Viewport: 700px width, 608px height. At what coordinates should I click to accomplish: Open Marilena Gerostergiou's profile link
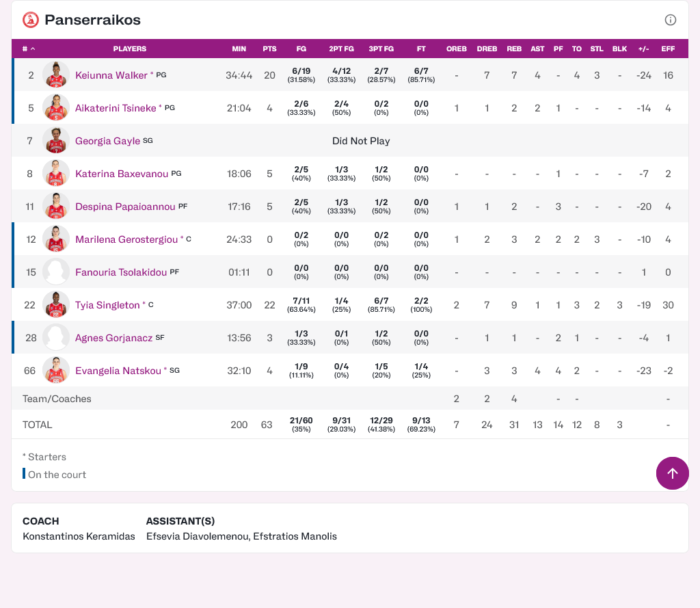pyautogui.click(x=126, y=239)
